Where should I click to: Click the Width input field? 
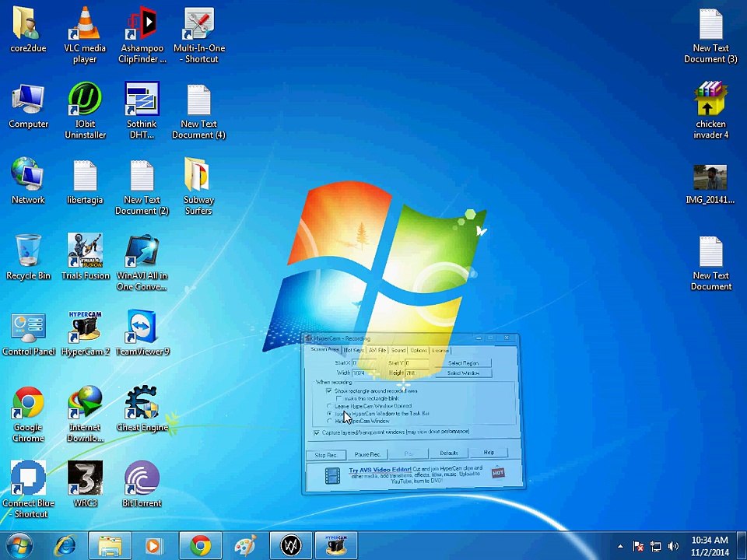pyautogui.click(x=364, y=373)
